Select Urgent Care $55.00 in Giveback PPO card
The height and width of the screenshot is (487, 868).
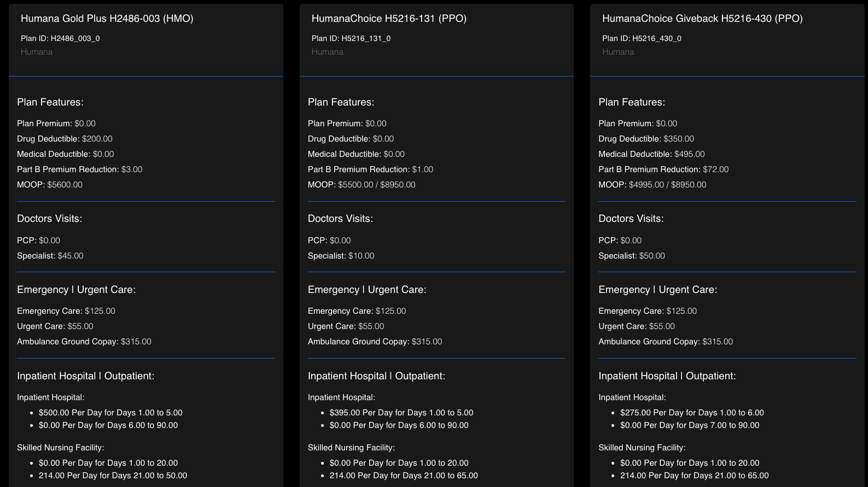pyautogui.click(x=637, y=326)
